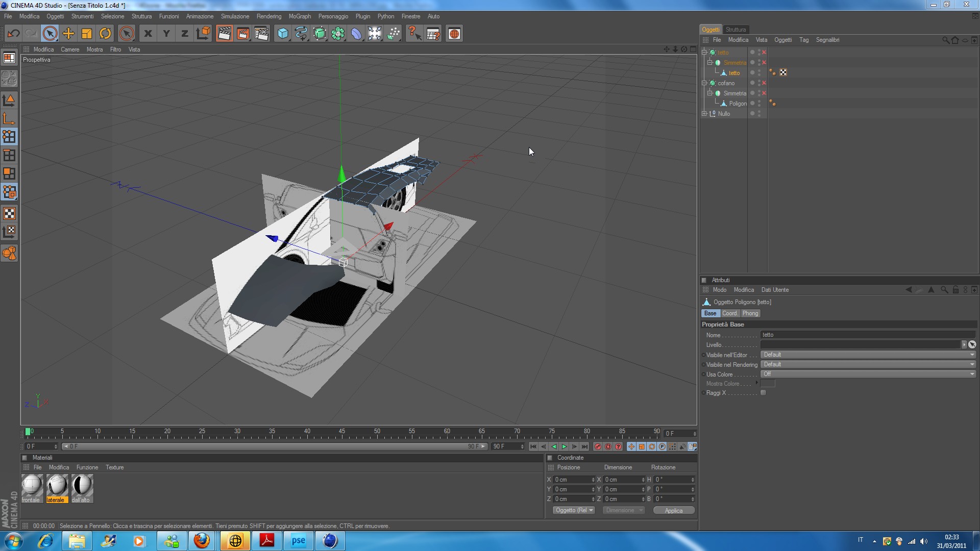The image size is (980, 551).
Task: Enable the Raggi X checkbox
Action: pos(763,393)
